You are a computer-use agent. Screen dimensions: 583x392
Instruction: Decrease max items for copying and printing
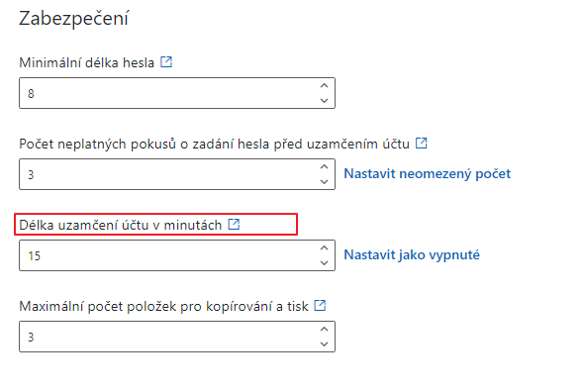click(x=325, y=344)
